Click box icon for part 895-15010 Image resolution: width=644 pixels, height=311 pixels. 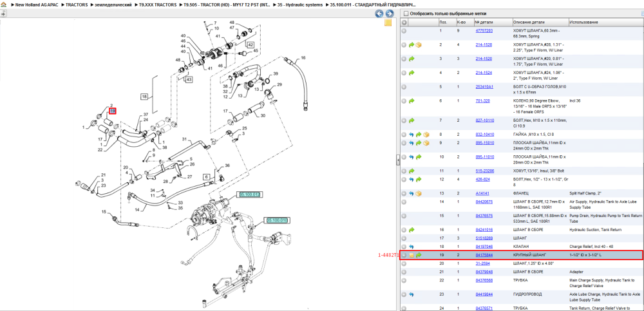point(426,143)
